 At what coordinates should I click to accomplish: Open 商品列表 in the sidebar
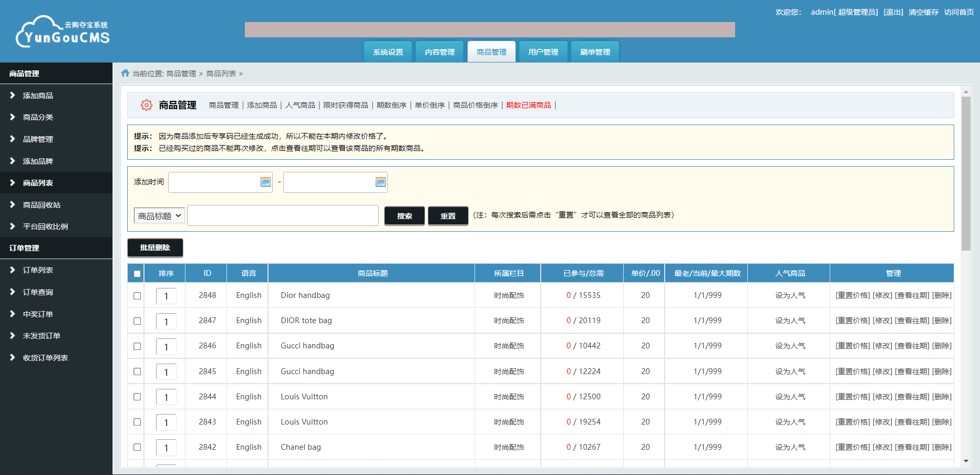(x=38, y=183)
